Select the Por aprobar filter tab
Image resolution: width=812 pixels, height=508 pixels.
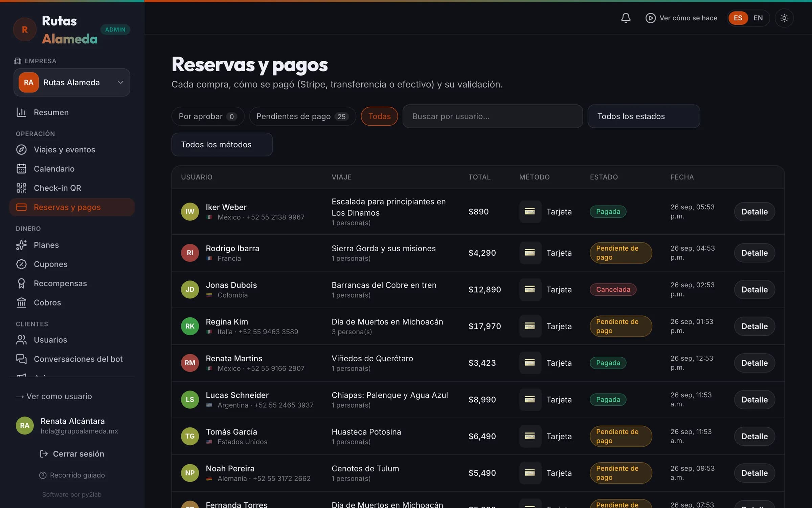coord(208,116)
